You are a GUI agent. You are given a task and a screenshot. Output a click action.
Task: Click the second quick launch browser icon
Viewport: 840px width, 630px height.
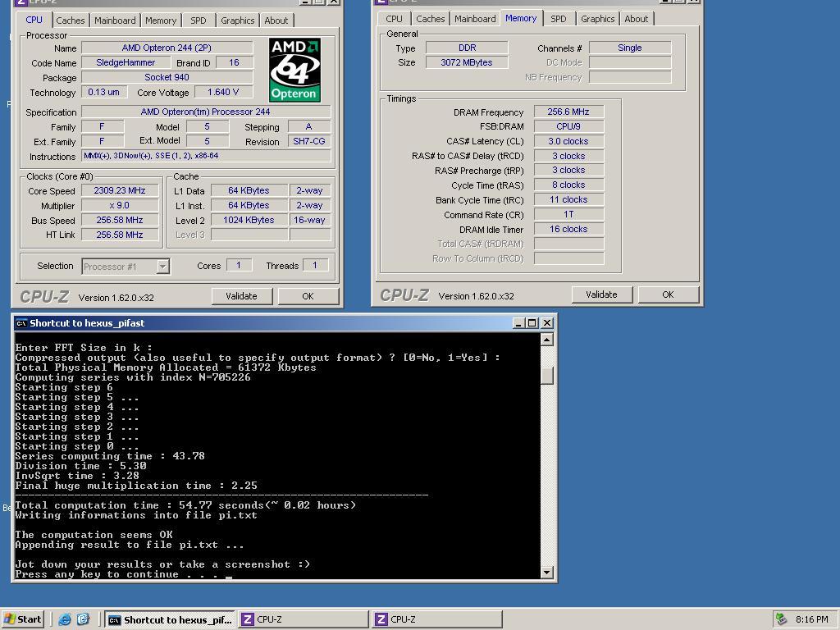(x=83, y=619)
